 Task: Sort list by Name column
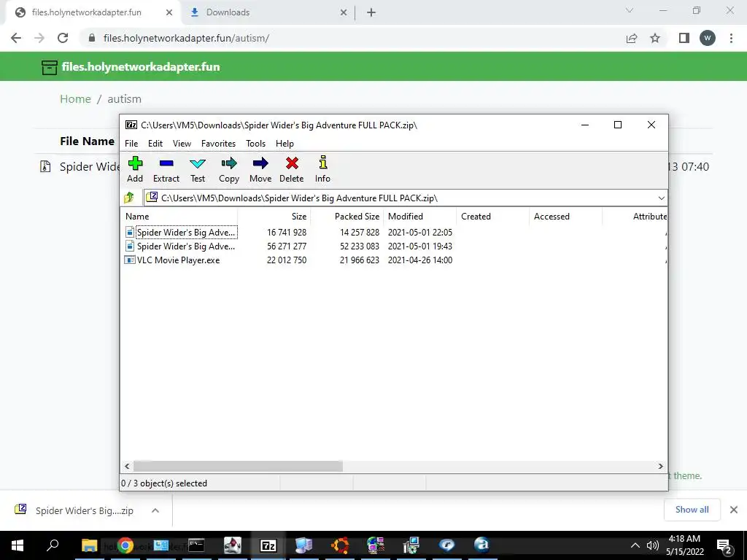pos(179,216)
